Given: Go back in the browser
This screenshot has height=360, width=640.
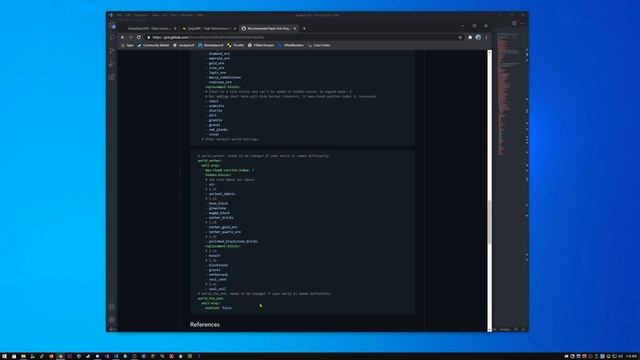Looking at the screenshot, I should click(122, 37).
